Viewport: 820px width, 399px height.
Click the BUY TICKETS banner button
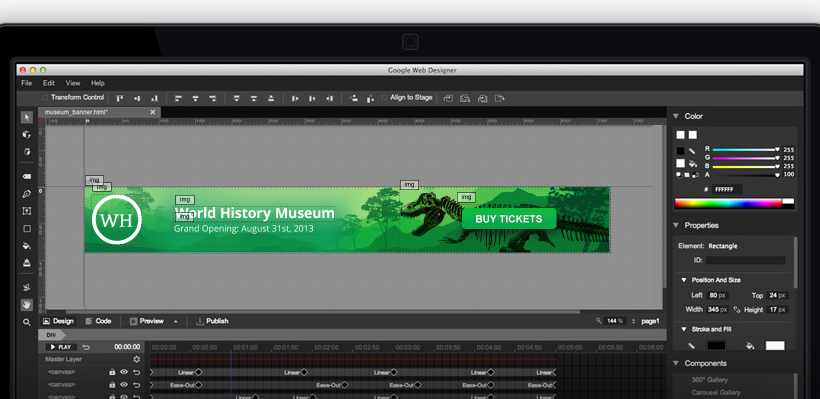click(509, 219)
